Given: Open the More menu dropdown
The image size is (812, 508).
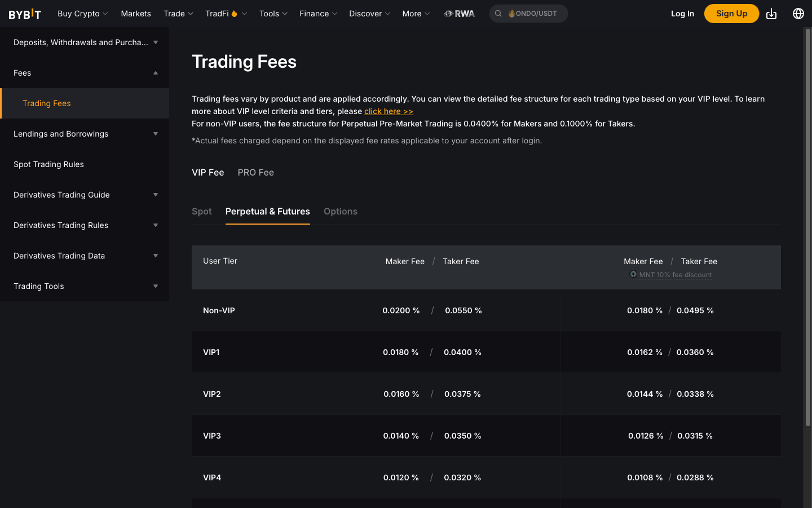Looking at the screenshot, I should click(416, 14).
